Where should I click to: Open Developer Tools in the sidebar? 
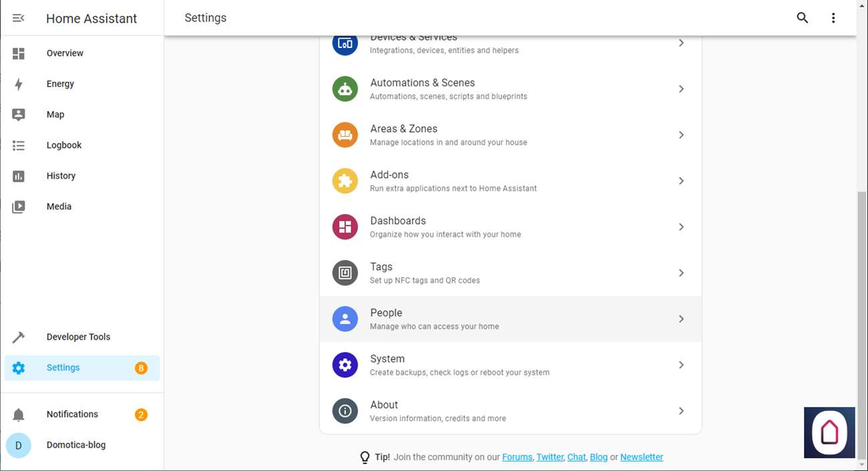click(78, 337)
